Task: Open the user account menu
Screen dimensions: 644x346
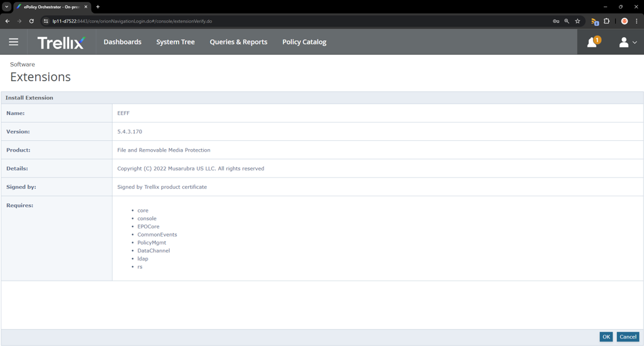Action: (x=628, y=42)
